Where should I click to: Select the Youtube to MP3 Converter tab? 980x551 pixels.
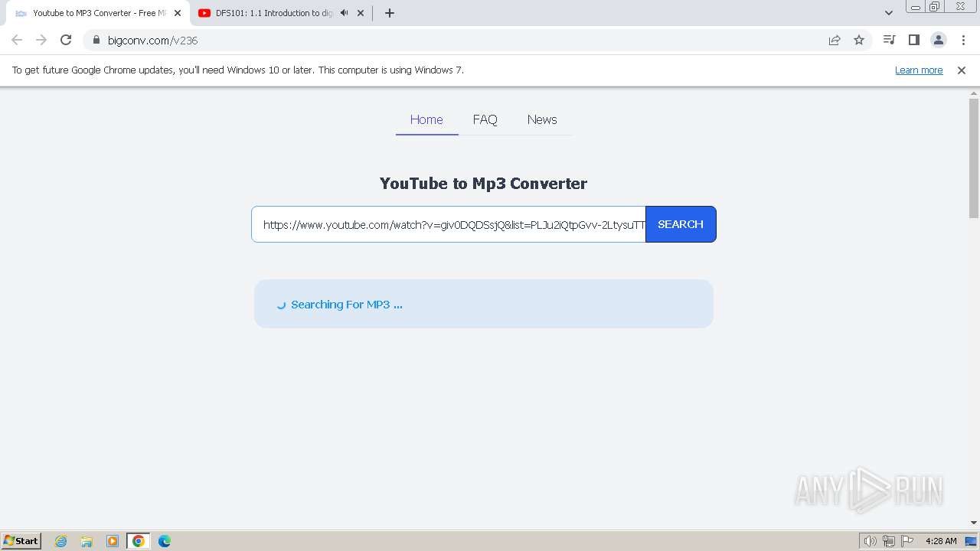click(x=97, y=13)
